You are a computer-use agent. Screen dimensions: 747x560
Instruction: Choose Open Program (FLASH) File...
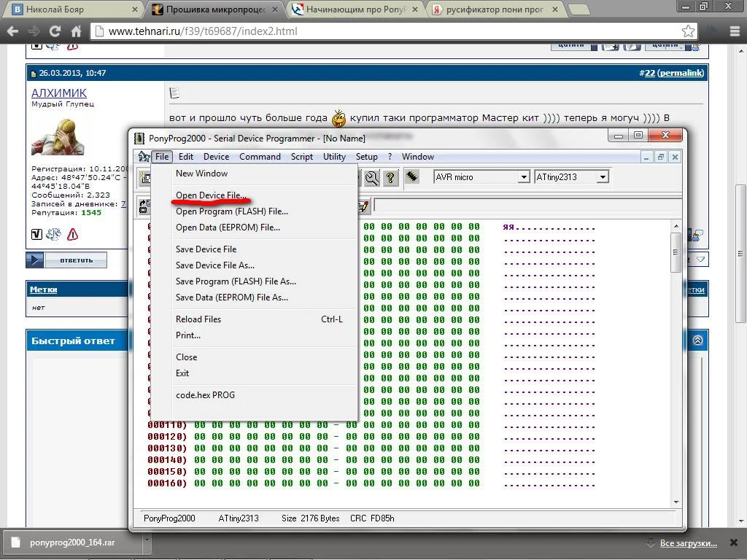[255, 211]
